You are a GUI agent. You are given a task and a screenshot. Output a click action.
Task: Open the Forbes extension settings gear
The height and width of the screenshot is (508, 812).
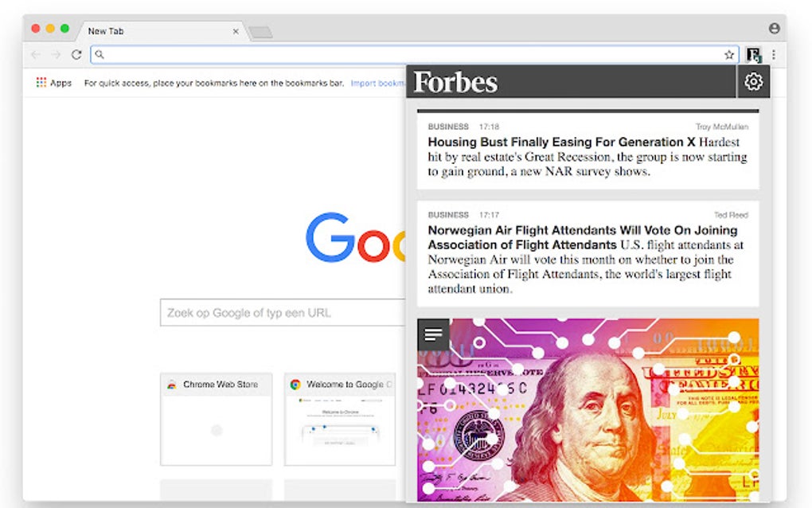753,81
